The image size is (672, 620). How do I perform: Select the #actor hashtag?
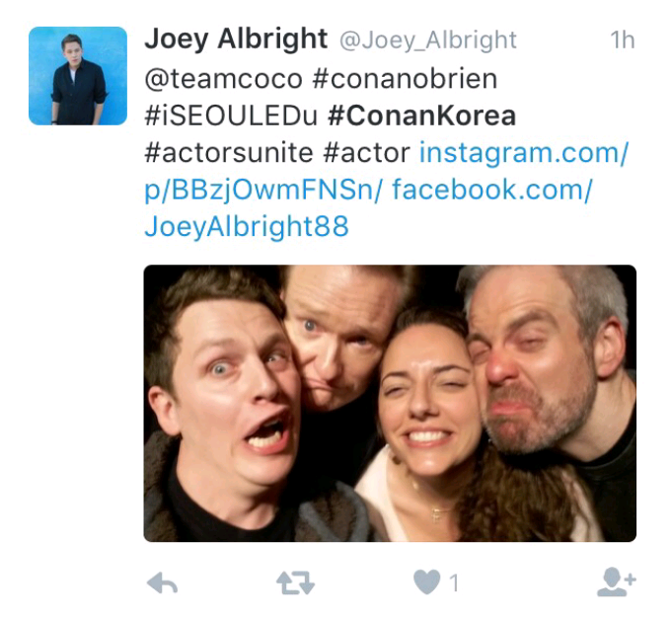(367, 153)
